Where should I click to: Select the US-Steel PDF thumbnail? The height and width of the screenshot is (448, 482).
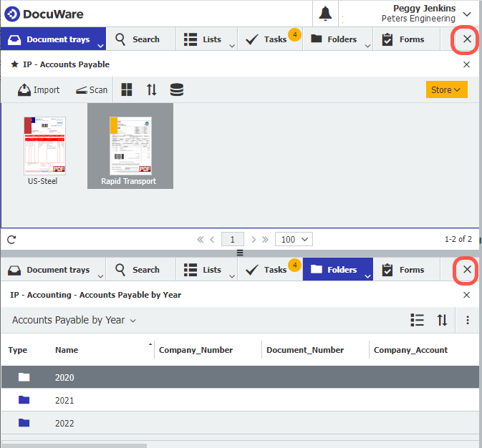[44, 147]
